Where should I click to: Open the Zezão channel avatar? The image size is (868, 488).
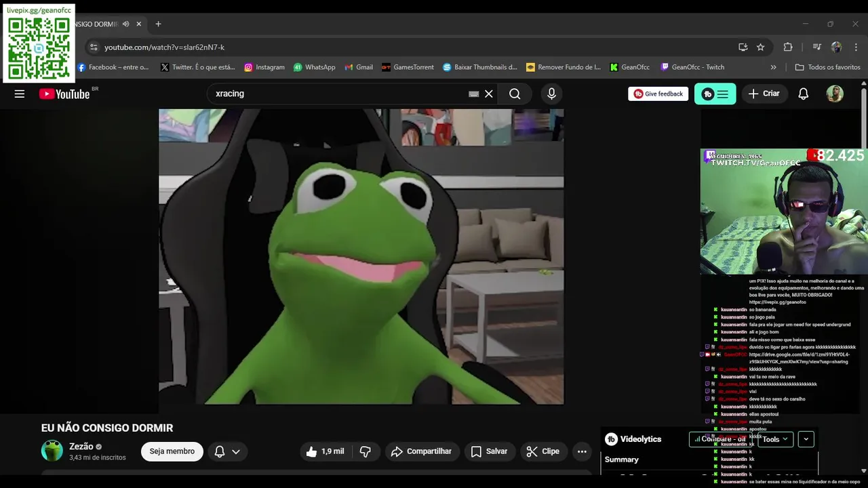coord(52,451)
